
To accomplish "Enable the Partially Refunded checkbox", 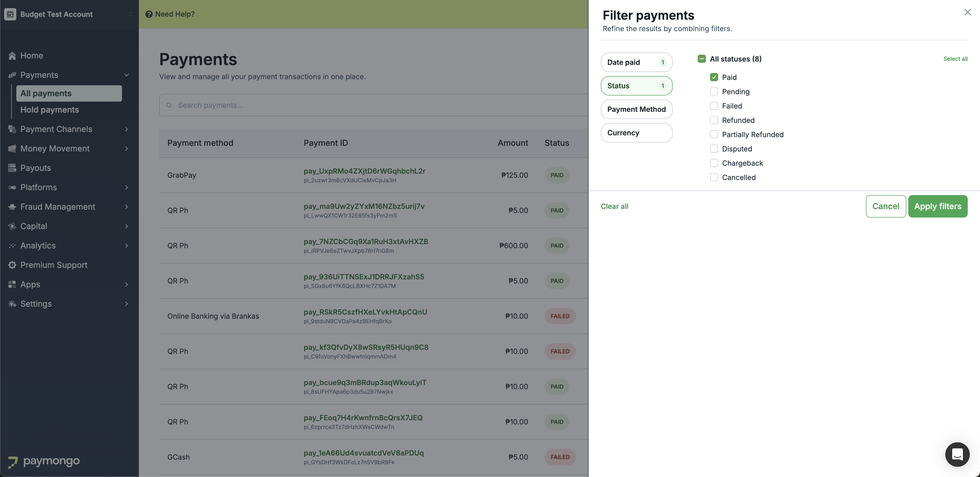I will click(x=714, y=134).
